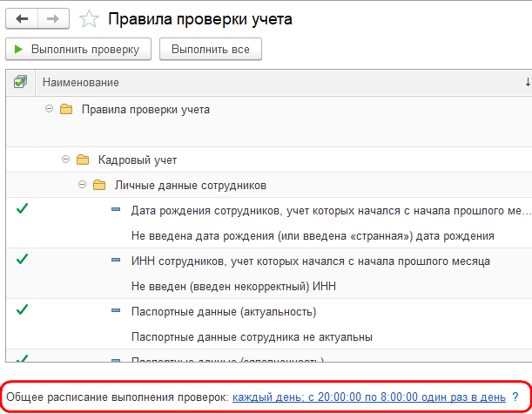This screenshot has width=532, height=414.
Task: Click item icon beside Паспортные данные (актуальность)
Action: click(x=116, y=310)
